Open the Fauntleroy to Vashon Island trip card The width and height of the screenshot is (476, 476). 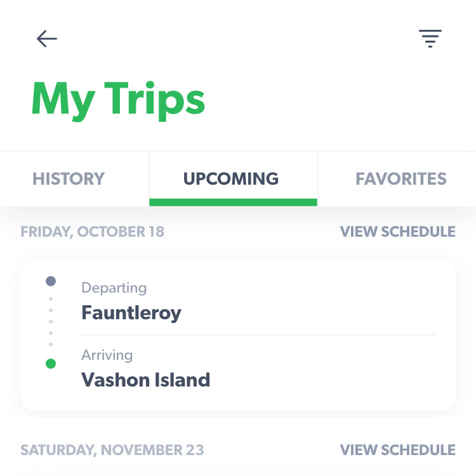pos(238,334)
